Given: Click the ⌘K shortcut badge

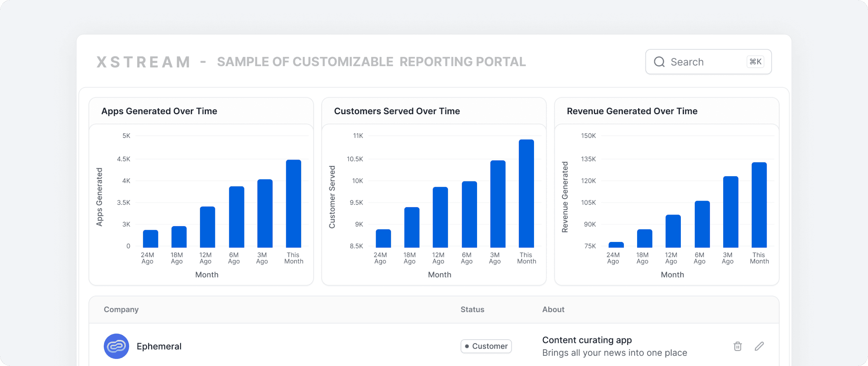Looking at the screenshot, I should point(755,62).
